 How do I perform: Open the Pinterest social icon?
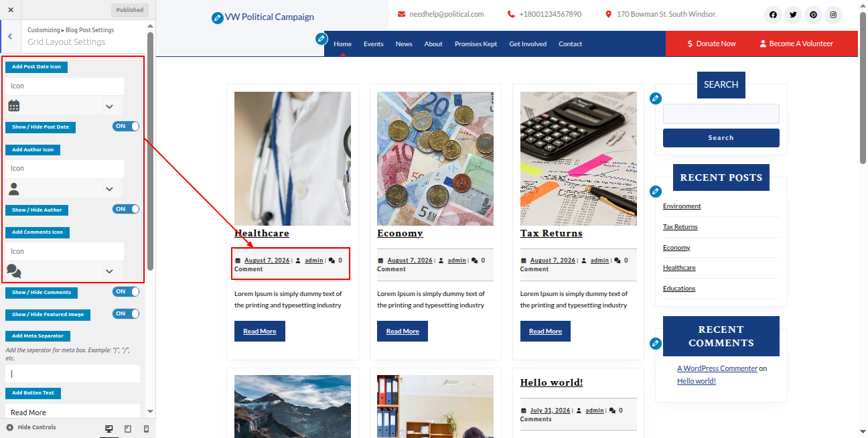tap(813, 15)
